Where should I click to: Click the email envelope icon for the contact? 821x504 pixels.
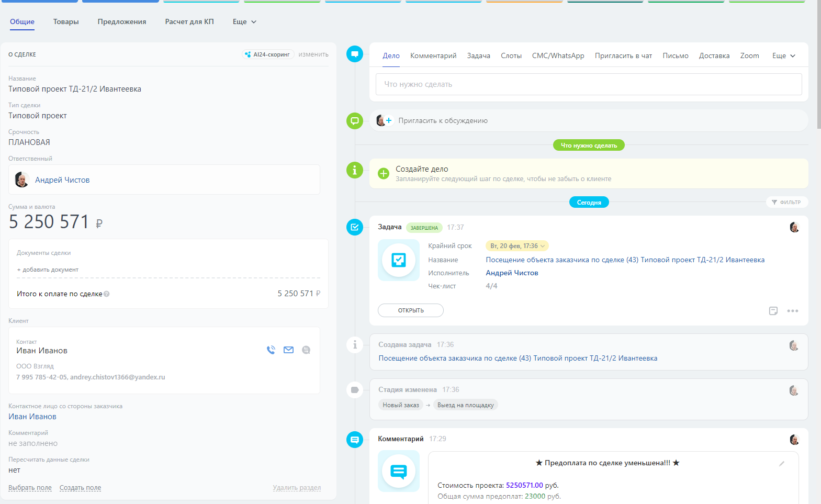(x=288, y=350)
